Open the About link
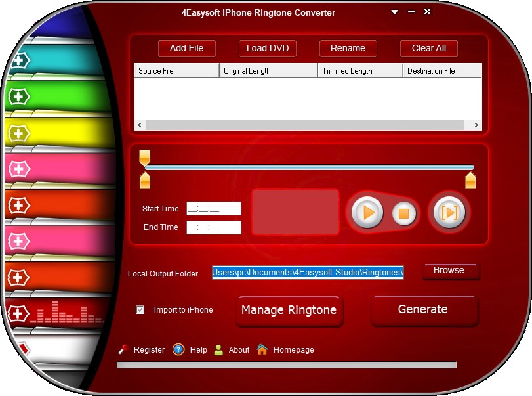Viewport: 532px width, 396px height. (x=239, y=350)
